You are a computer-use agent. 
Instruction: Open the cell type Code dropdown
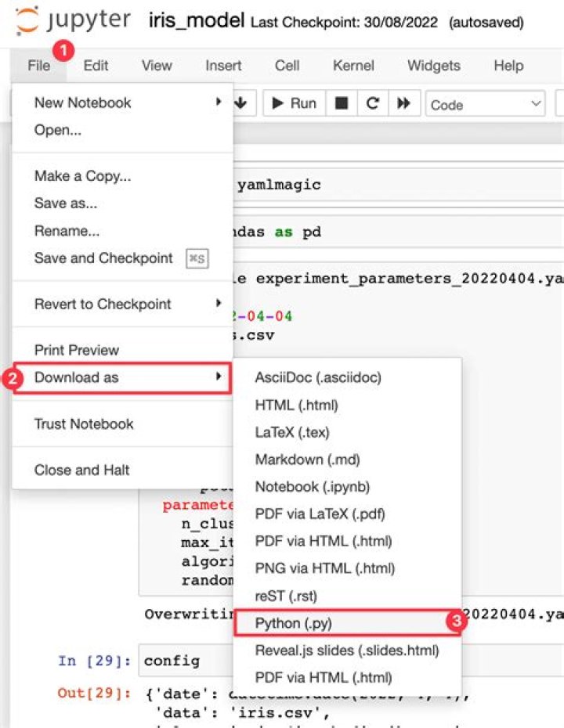click(485, 104)
